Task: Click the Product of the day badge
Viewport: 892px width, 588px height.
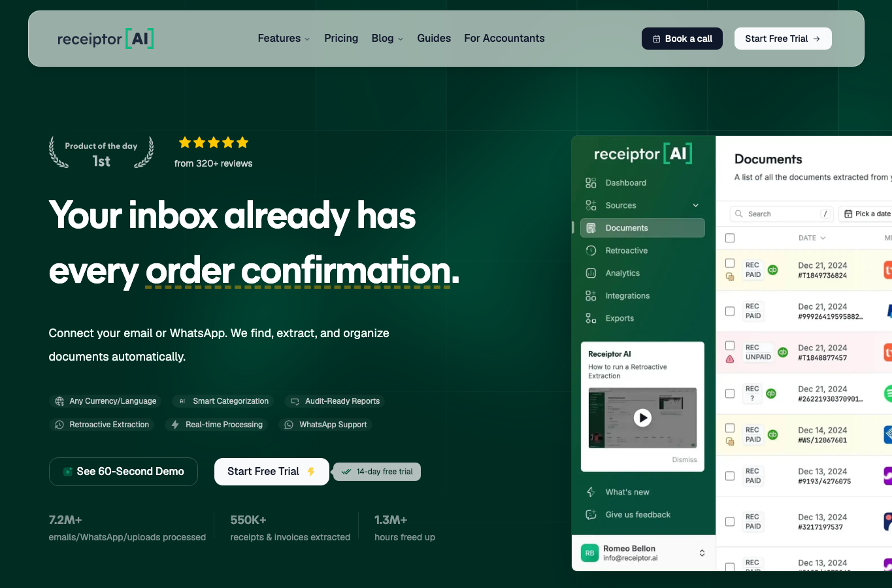Action: click(x=101, y=153)
